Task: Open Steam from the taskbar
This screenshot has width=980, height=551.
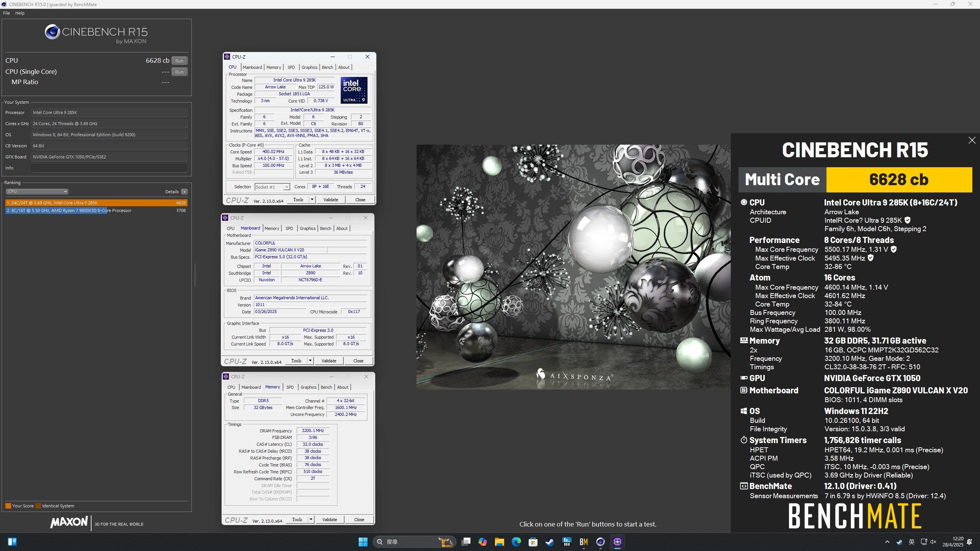Action: point(550,542)
